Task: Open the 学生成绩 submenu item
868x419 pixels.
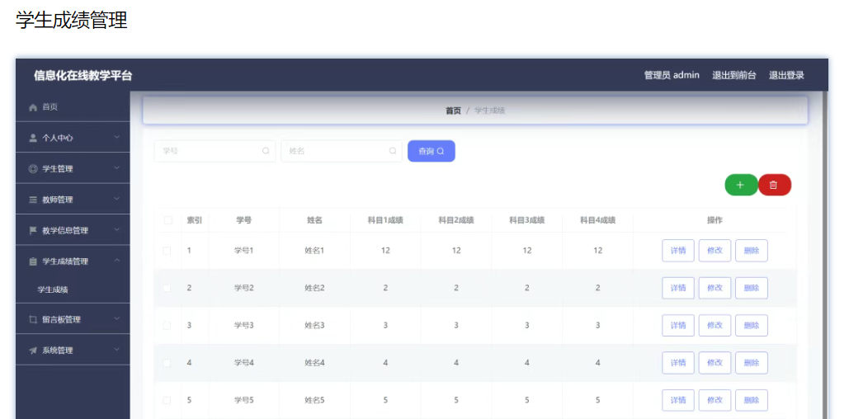Action: click(x=73, y=290)
